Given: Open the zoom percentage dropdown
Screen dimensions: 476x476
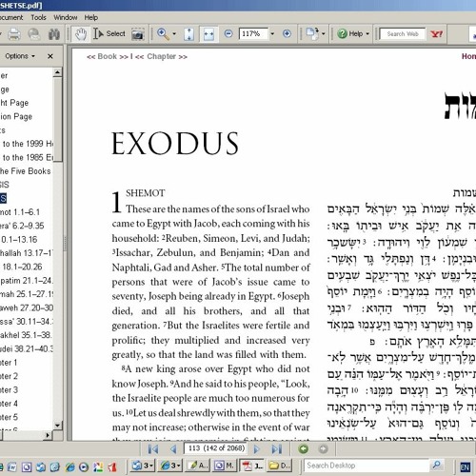Looking at the screenshot, I should click(272, 33).
